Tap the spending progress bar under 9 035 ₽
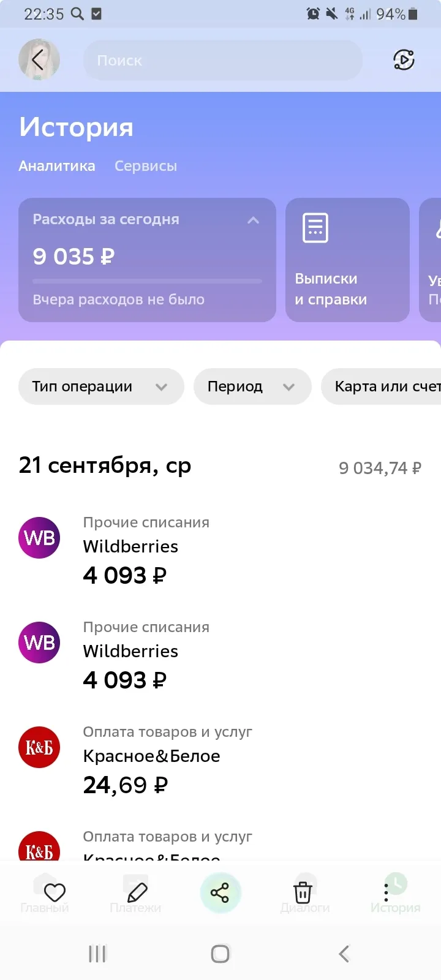 point(147,281)
